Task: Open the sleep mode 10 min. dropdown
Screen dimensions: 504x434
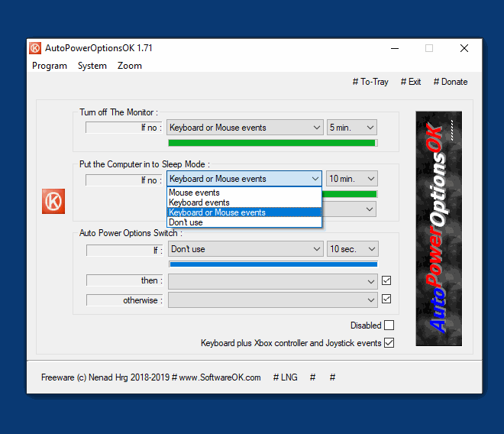Action: coord(352,179)
